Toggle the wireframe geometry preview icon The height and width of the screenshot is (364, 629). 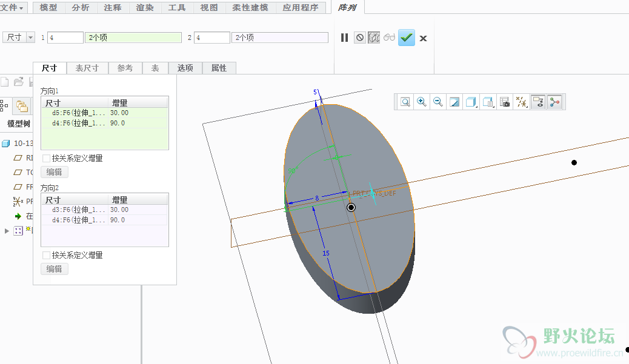[374, 38]
